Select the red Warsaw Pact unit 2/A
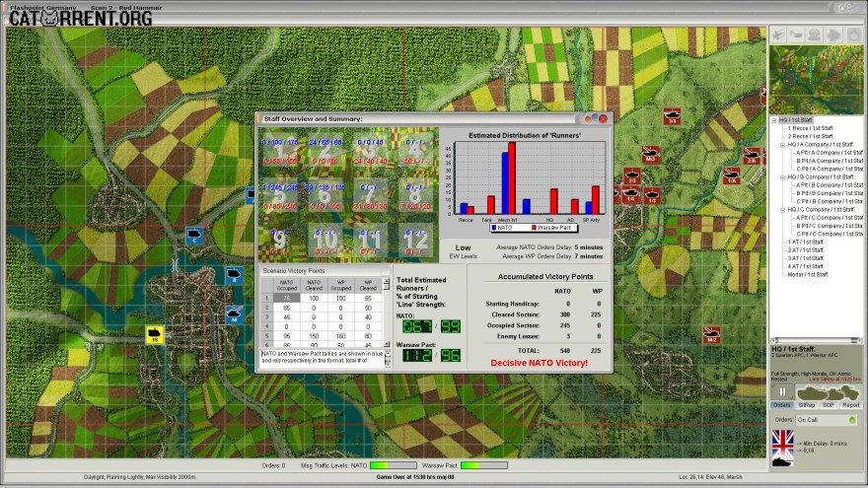868x488 pixels. pyautogui.click(x=752, y=156)
